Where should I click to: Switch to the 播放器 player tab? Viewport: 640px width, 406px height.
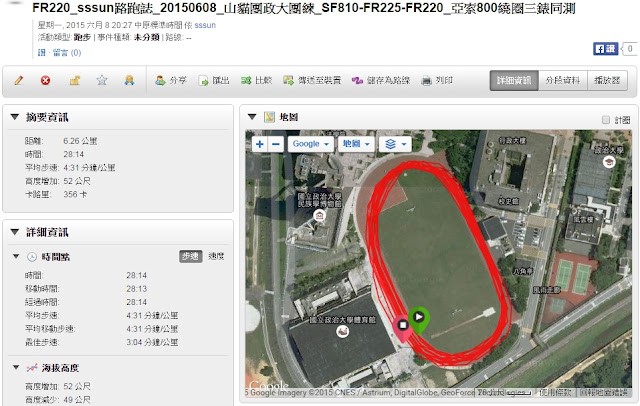coord(607,80)
